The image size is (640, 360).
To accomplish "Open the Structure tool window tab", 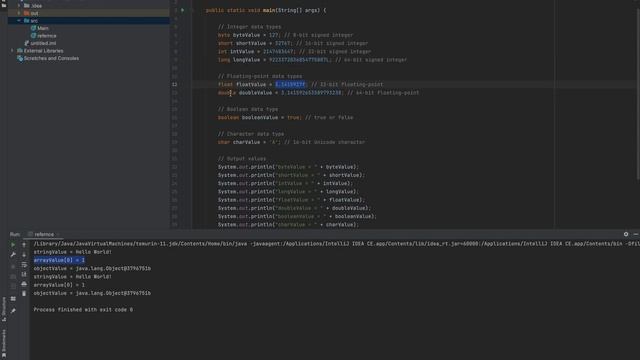I will point(4,309).
